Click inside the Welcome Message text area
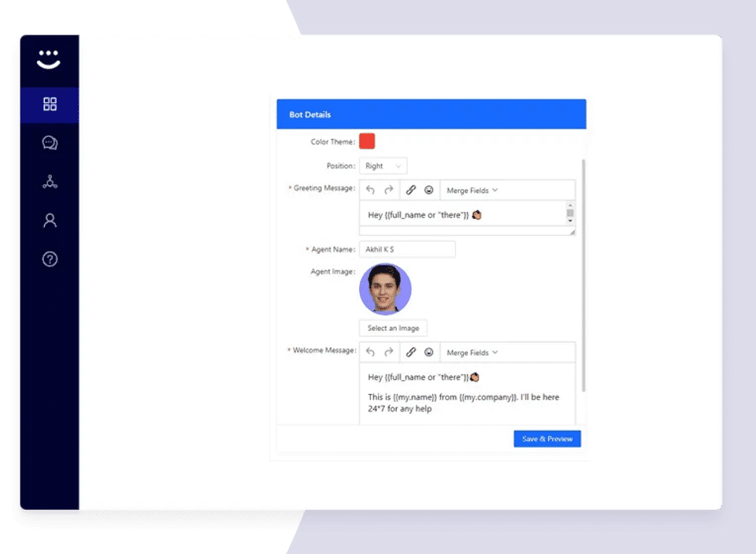Image resolution: width=756 pixels, height=554 pixels. tap(467, 394)
